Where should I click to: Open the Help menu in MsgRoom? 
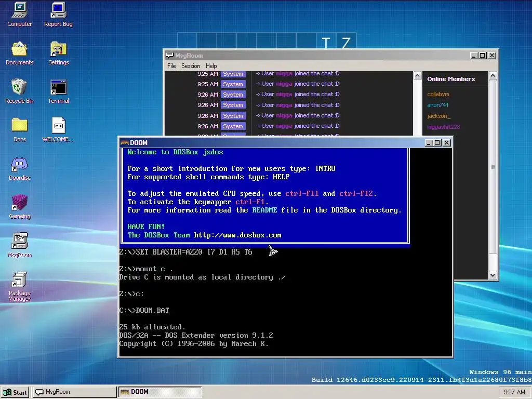pyautogui.click(x=211, y=66)
